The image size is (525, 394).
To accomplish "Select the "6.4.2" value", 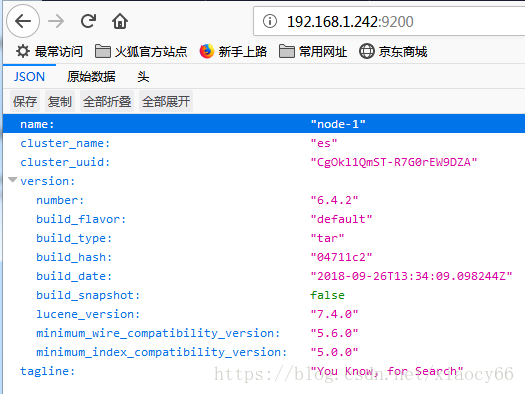I will pyautogui.click(x=334, y=200).
